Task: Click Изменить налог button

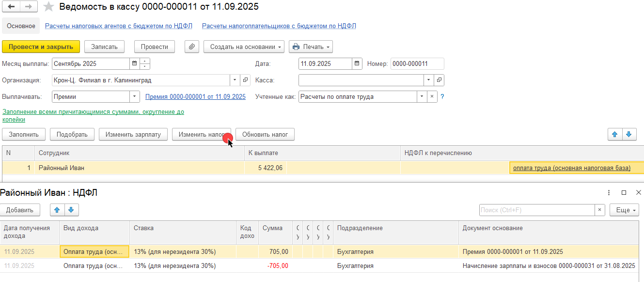Action: [x=202, y=134]
